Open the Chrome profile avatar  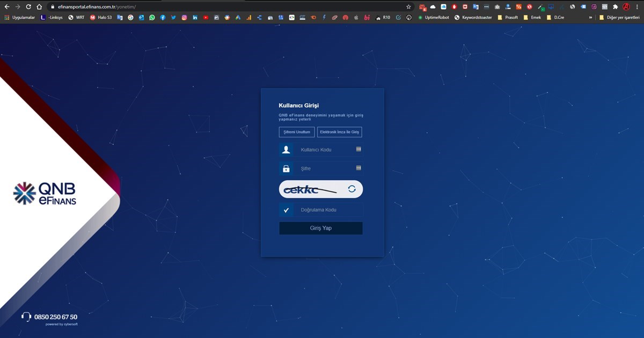click(626, 7)
